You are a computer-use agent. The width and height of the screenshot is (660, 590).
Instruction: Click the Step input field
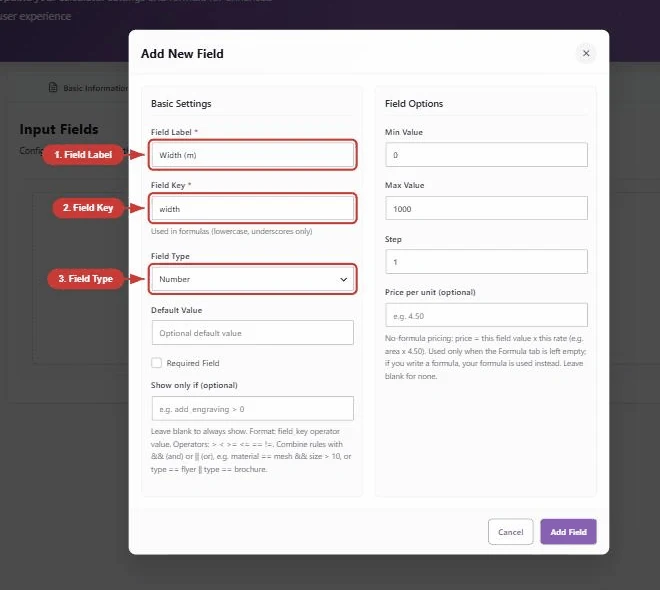(486, 262)
